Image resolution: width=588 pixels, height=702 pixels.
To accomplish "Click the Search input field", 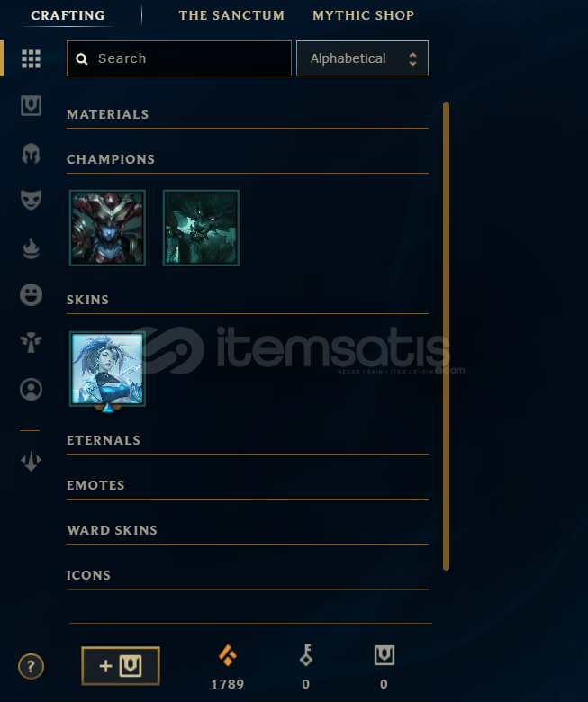I will point(179,58).
